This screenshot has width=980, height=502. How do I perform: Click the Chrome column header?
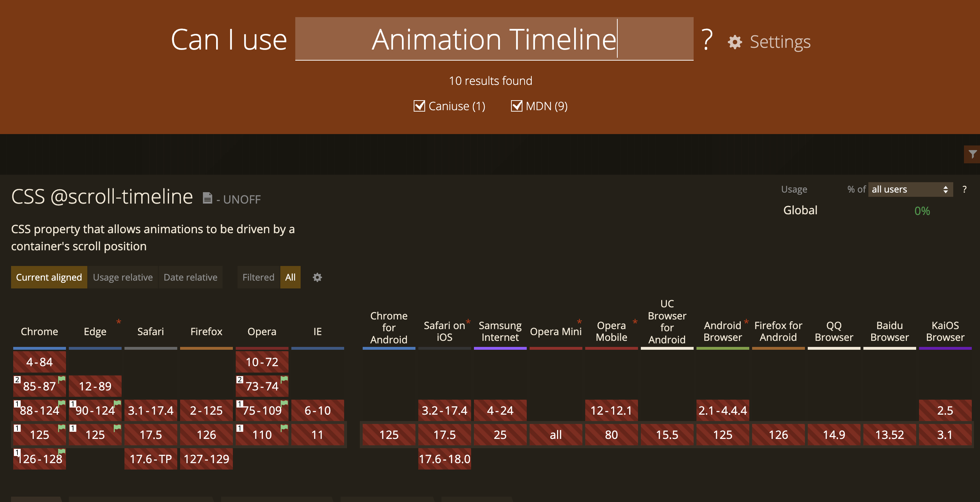(39, 332)
